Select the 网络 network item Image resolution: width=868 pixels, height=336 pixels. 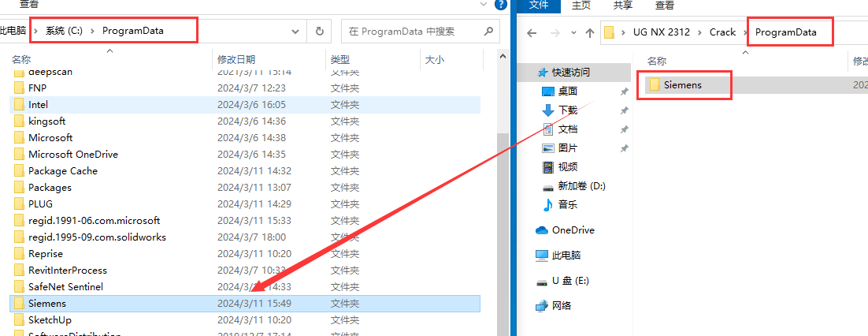click(562, 306)
